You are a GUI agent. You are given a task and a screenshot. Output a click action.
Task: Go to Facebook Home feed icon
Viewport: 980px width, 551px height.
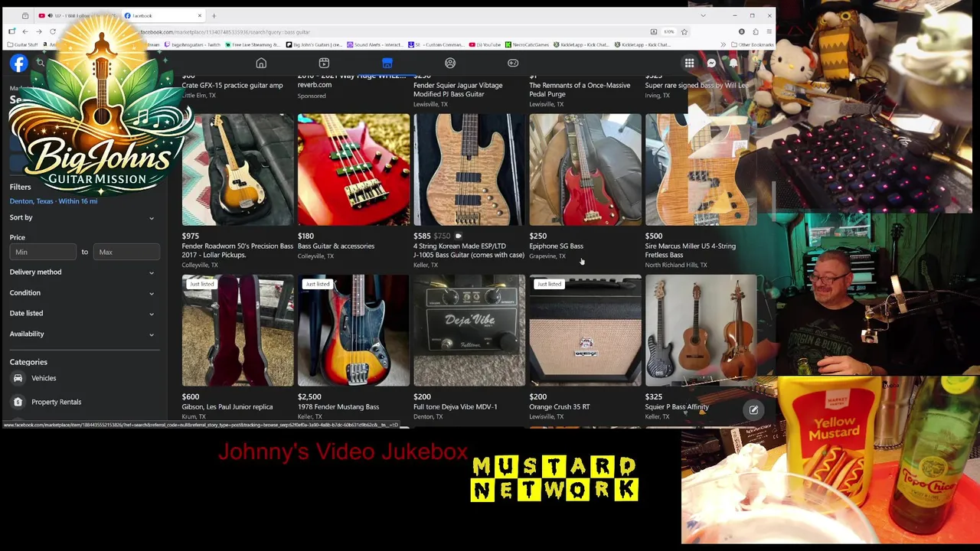[261, 64]
